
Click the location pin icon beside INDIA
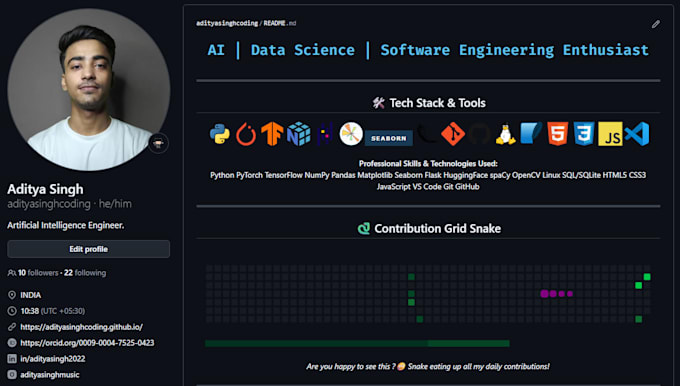click(12, 295)
